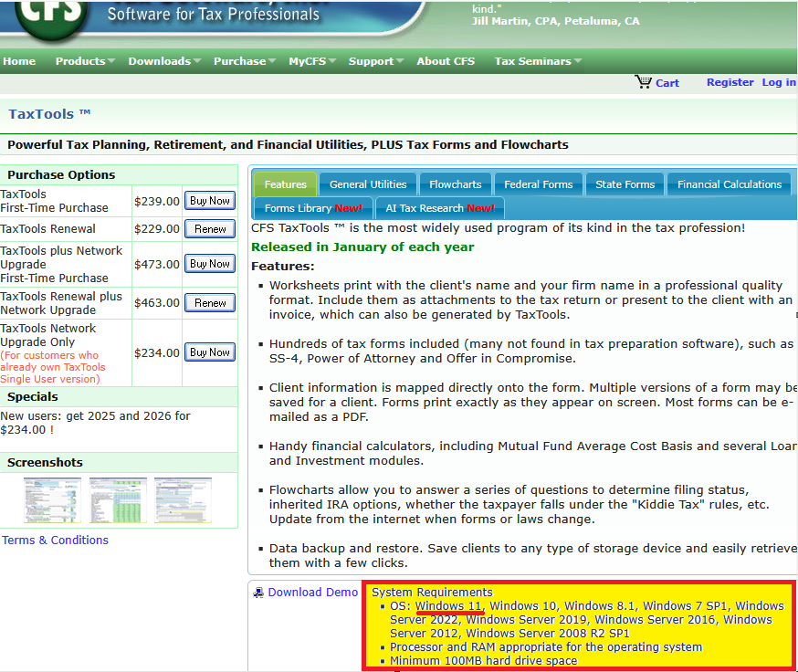Select the State Forms tab
This screenshot has width=798, height=672.
(625, 184)
